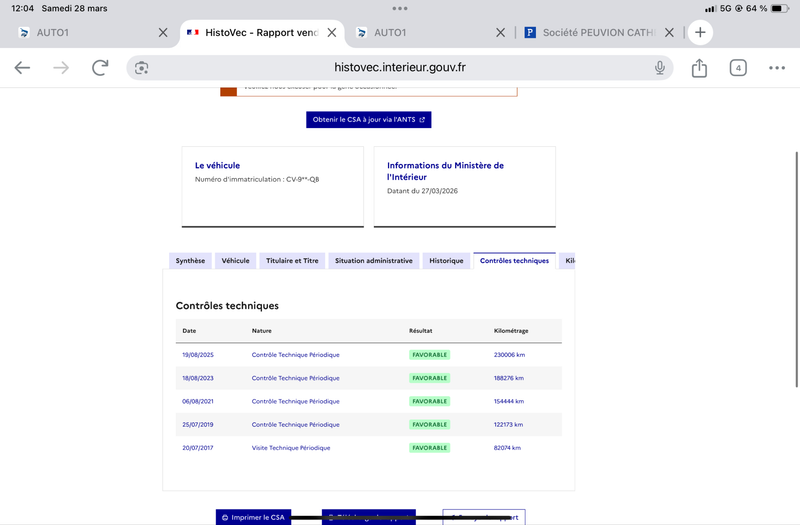This screenshot has width=800, height=525.
Task: Open the browser three-dot menu
Action: click(777, 68)
